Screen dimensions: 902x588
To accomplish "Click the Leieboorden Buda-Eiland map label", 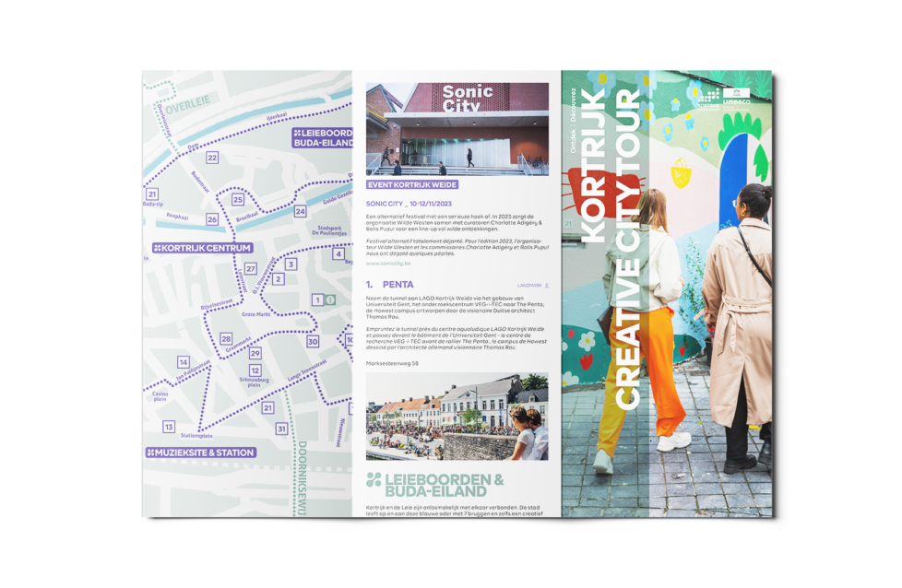I will [322, 138].
